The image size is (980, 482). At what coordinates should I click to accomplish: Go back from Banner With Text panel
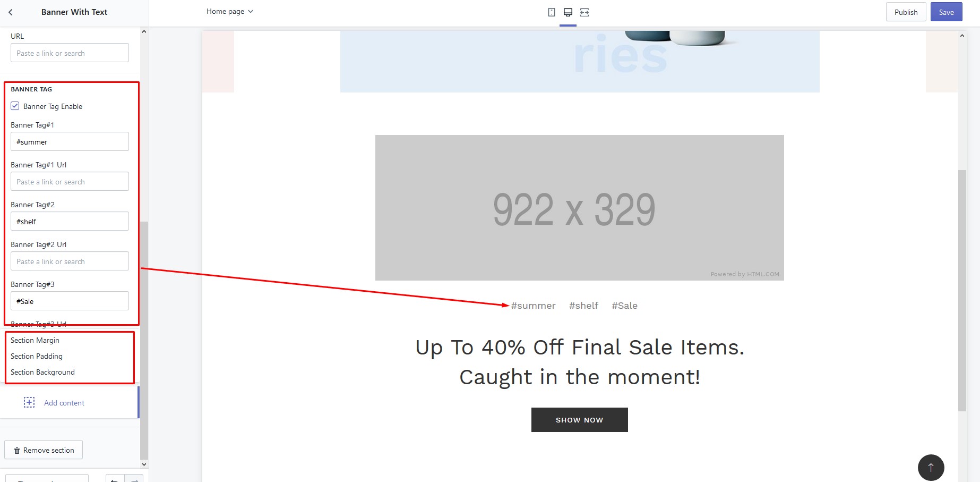point(11,12)
